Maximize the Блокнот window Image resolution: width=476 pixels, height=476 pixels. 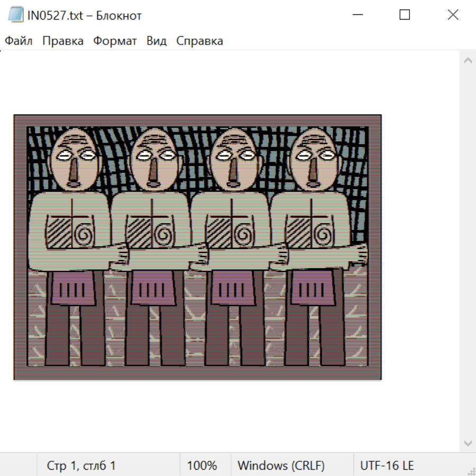coord(405,15)
